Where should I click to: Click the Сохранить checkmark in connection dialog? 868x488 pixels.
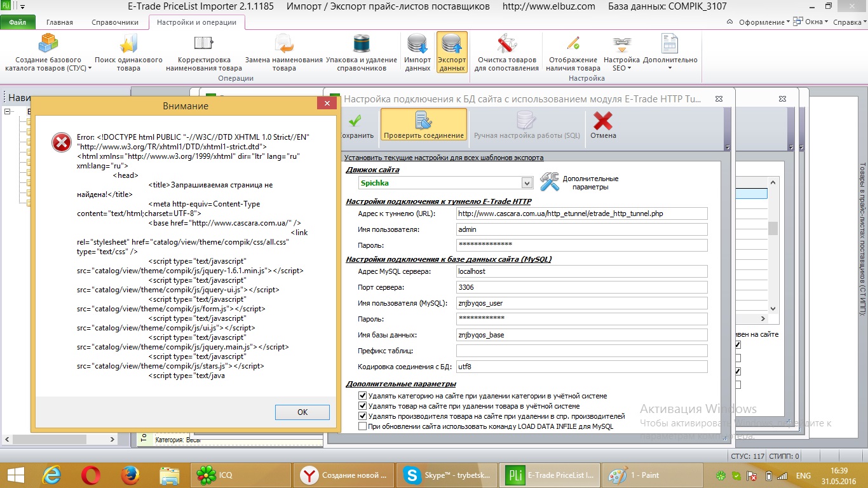click(356, 125)
